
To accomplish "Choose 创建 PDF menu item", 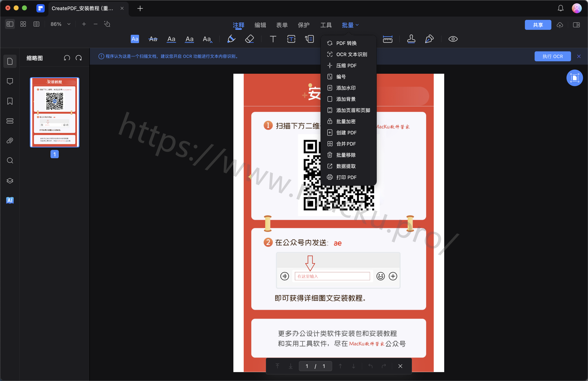I will (348, 133).
